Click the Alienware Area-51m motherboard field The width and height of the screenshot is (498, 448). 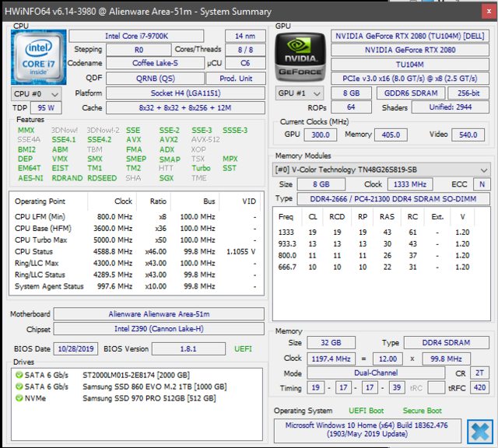pos(160,314)
